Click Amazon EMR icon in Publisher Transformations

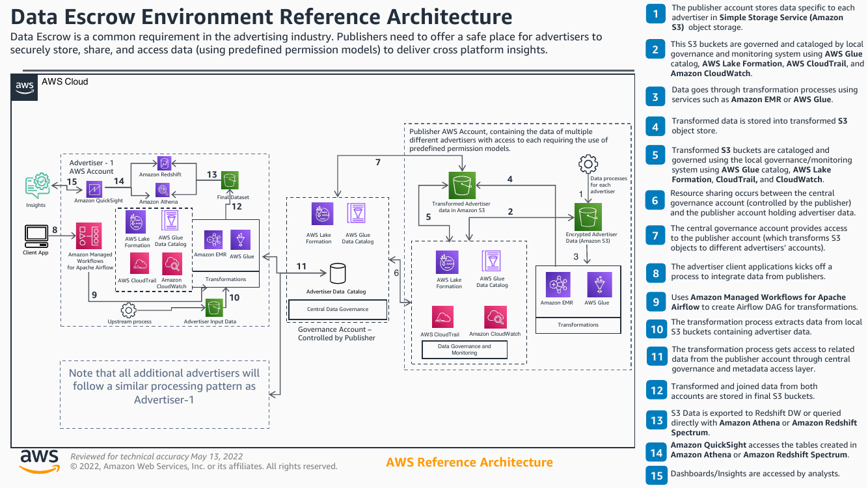click(558, 284)
